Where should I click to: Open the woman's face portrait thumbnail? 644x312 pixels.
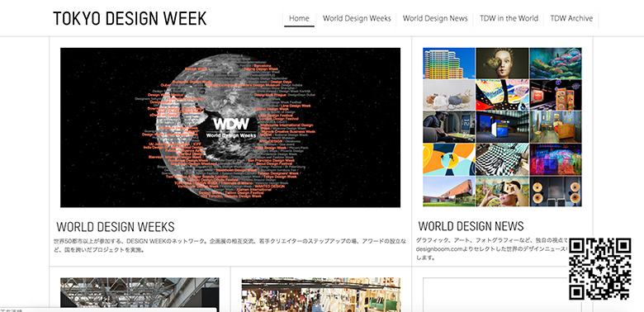pos(502,64)
